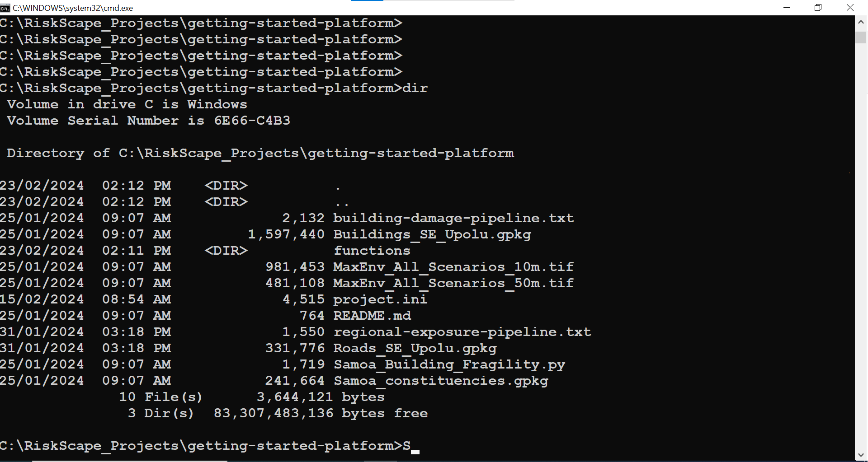The height and width of the screenshot is (462, 868).
Task: Click the scrollbar up arrow
Action: (861, 22)
